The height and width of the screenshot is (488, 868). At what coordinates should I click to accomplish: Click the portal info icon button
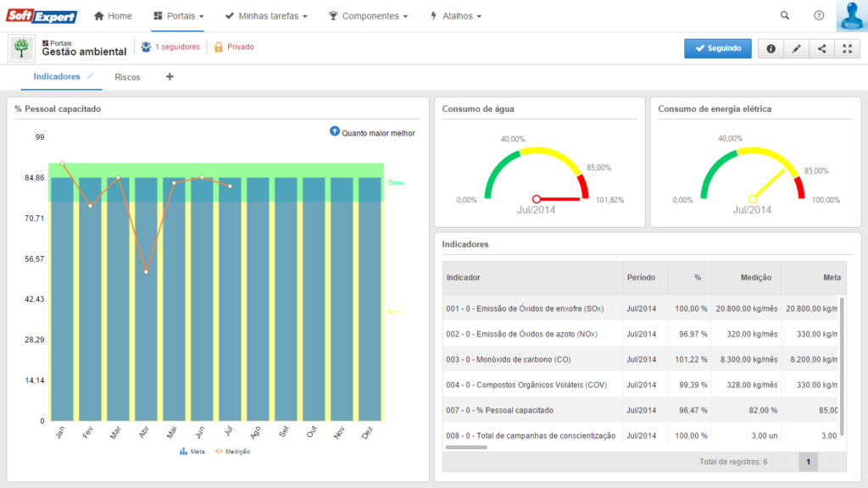[771, 48]
